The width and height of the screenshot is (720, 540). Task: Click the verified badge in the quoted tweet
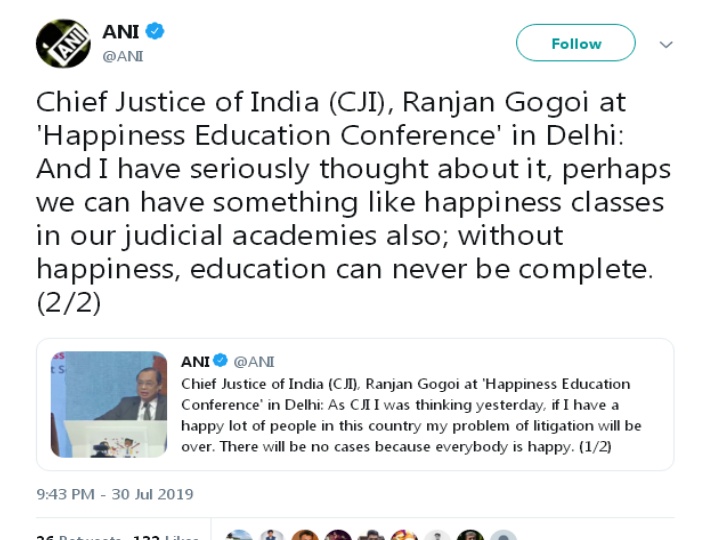[220, 361]
